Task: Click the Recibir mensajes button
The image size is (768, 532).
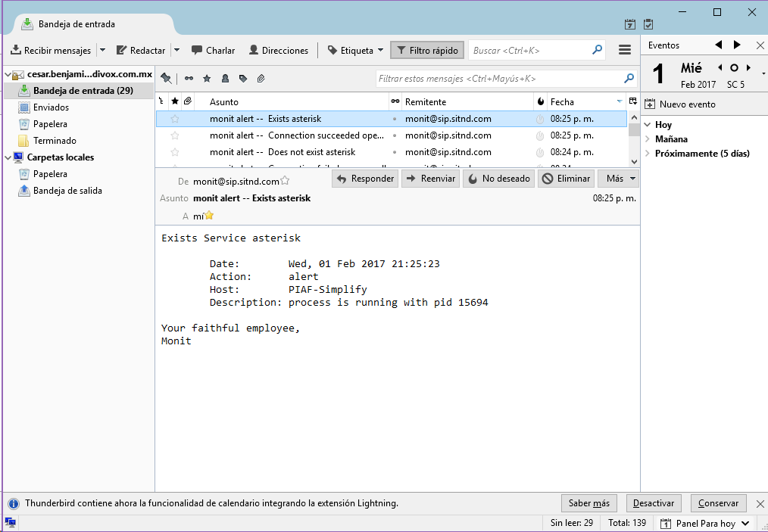Action: click(x=51, y=51)
